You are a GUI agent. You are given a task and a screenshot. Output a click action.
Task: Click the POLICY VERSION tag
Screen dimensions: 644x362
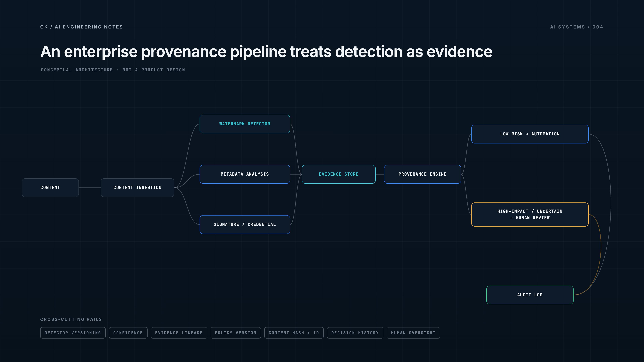point(236,333)
